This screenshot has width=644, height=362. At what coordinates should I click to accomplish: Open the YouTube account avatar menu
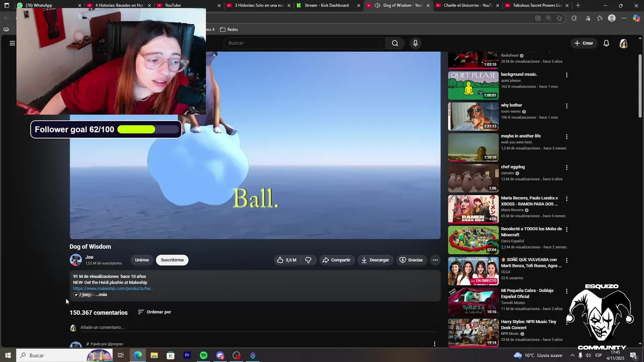click(x=623, y=43)
